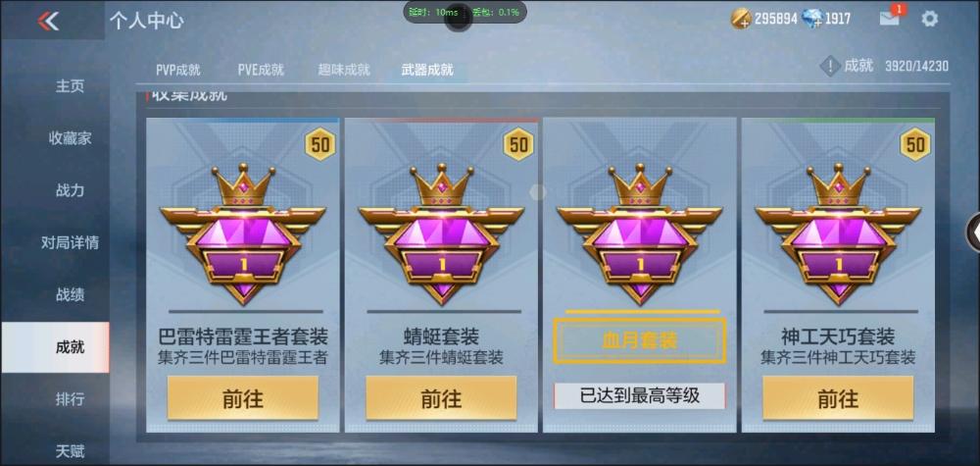Tap the blue diamond currency icon
980x466 pixels.
tap(812, 19)
